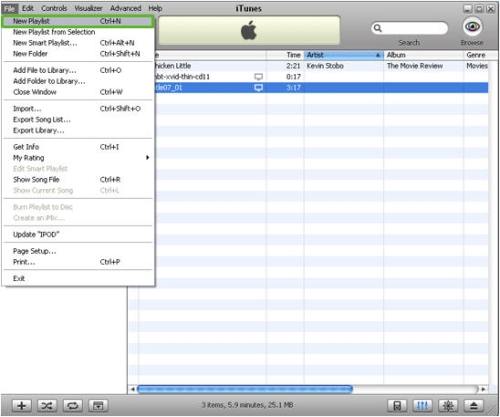This screenshot has width=500, height=417.
Task: Choose New Playlist menu entry
Action: tap(78, 21)
